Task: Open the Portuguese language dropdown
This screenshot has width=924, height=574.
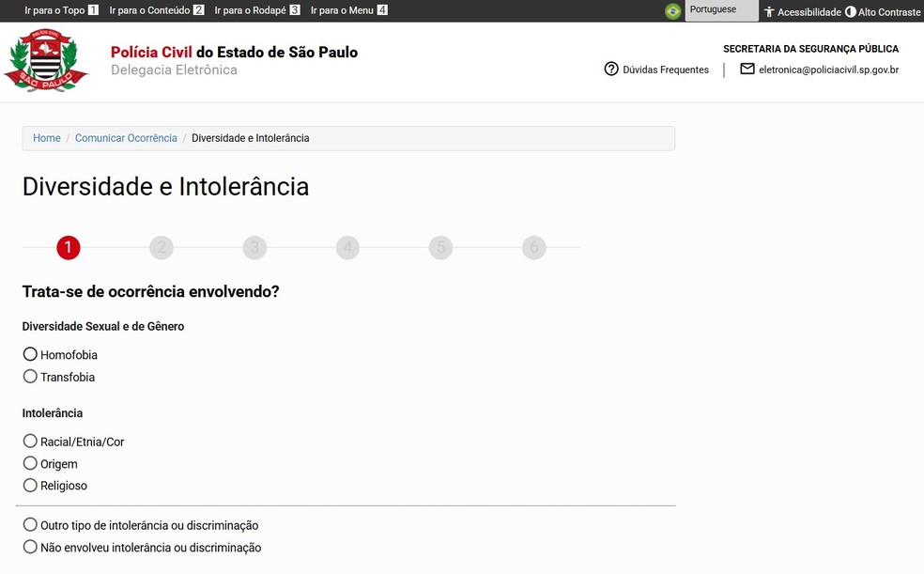Action: click(x=721, y=10)
